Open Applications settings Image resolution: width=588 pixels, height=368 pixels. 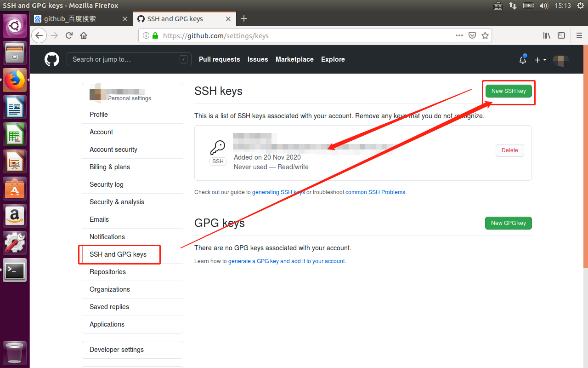(132, 324)
